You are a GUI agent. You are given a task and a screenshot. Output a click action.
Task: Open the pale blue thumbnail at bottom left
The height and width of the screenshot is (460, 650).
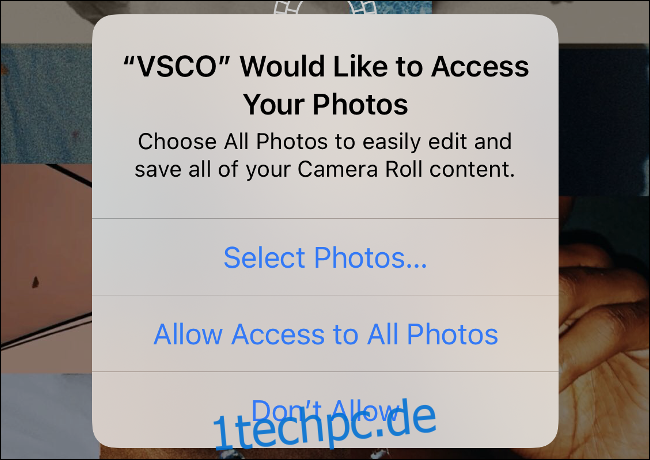point(46,416)
